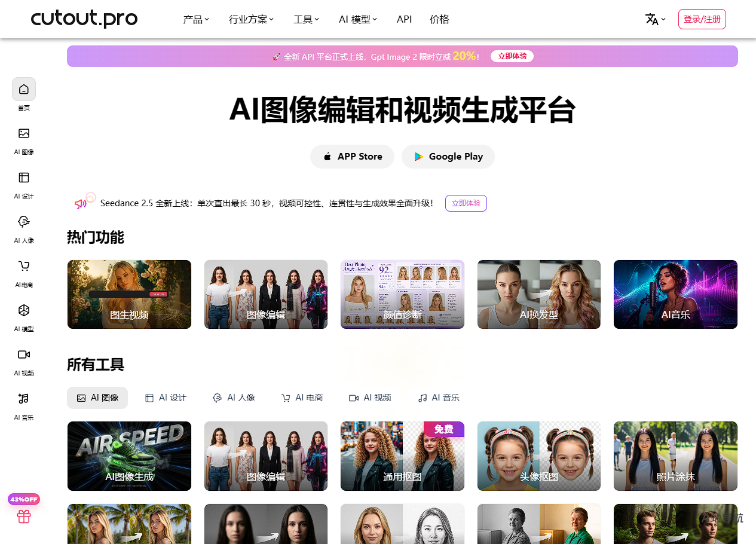Select the AI 人像 sidebar icon

click(x=24, y=222)
